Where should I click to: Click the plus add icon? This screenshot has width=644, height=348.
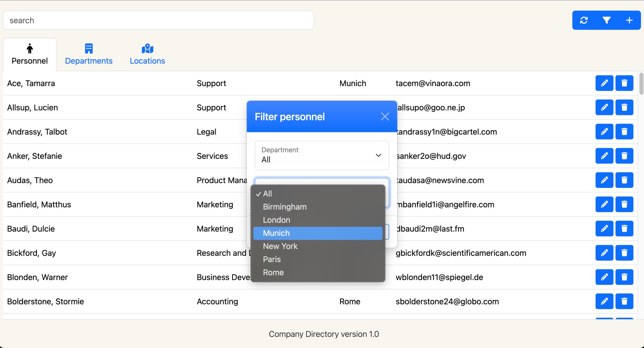[x=629, y=20]
